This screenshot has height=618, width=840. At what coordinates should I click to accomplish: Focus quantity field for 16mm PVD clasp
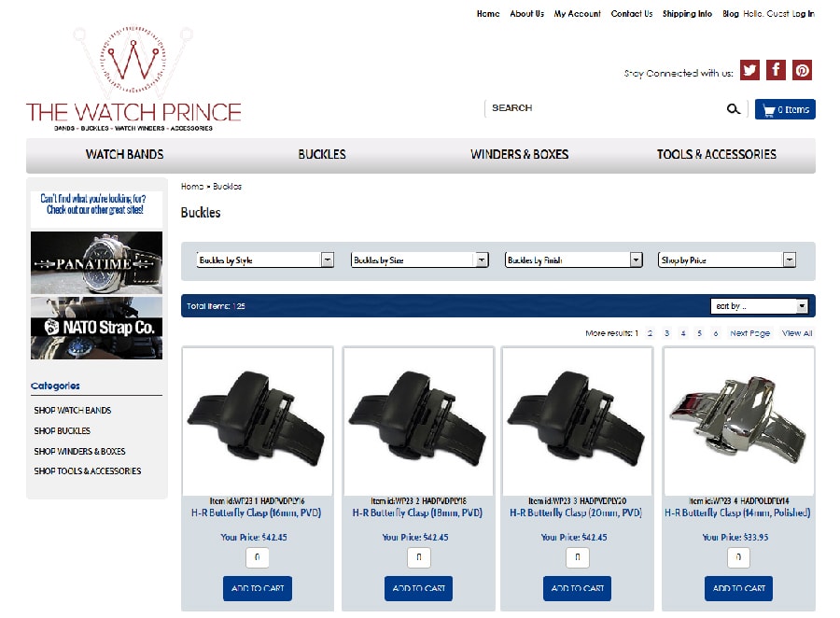[258, 557]
